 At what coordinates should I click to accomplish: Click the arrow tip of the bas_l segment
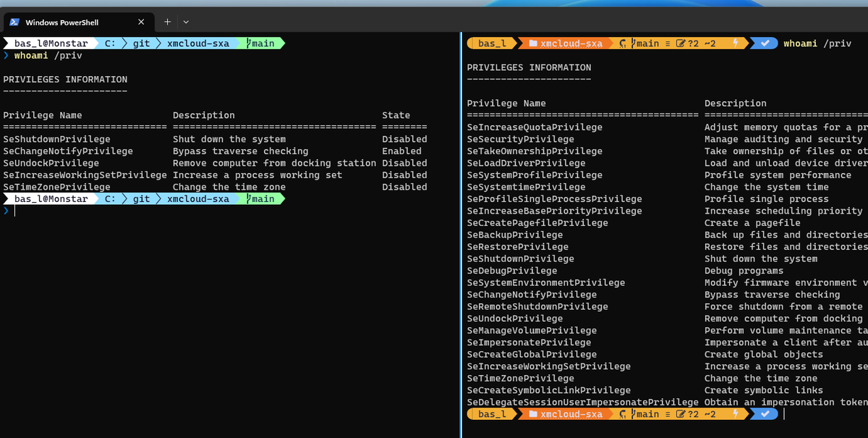(516, 43)
